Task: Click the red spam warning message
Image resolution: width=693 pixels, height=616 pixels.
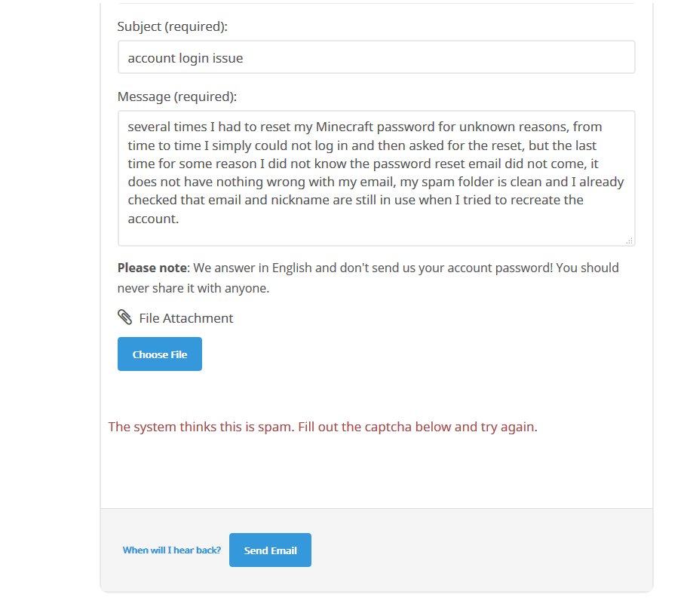Action: point(323,427)
